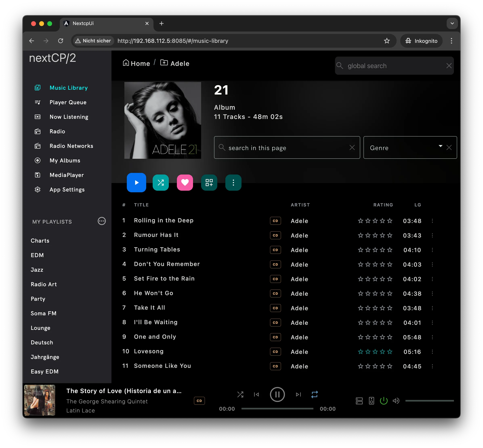The width and height of the screenshot is (483, 448).
Task: Open the Radio Art playlist
Action: point(44,284)
